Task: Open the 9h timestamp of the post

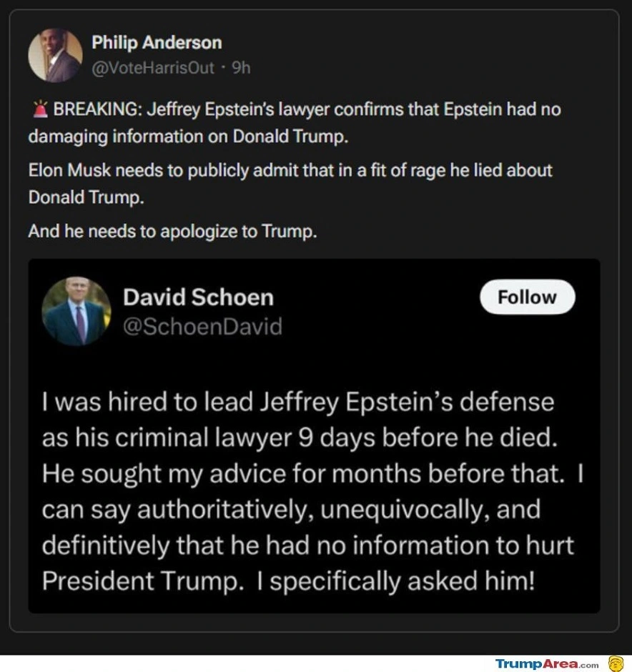Action: 242,68
